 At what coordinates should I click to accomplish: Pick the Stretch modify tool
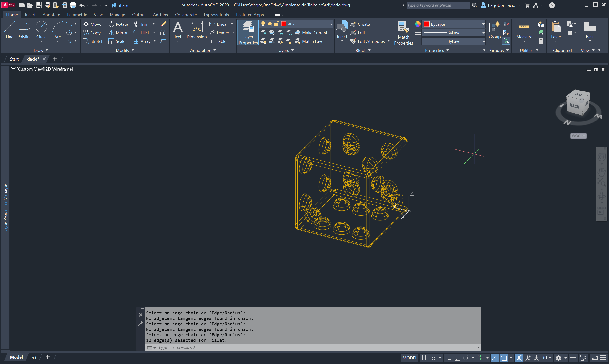tap(93, 41)
